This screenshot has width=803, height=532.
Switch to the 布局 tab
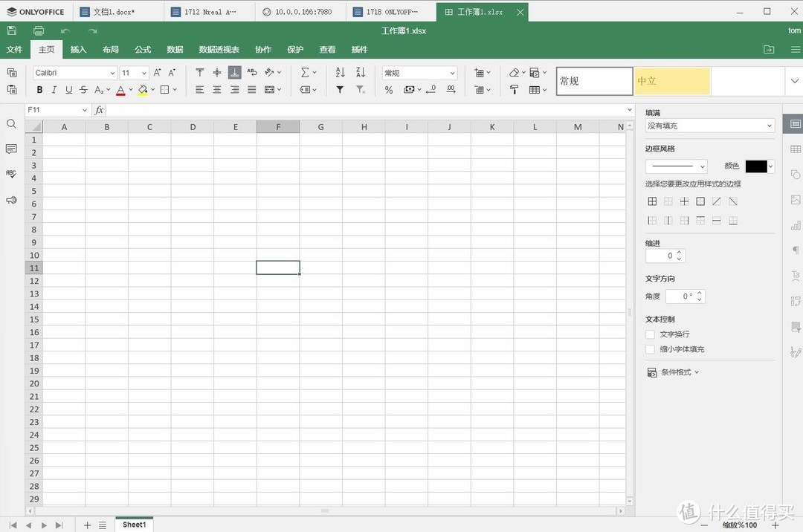click(x=111, y=50)
